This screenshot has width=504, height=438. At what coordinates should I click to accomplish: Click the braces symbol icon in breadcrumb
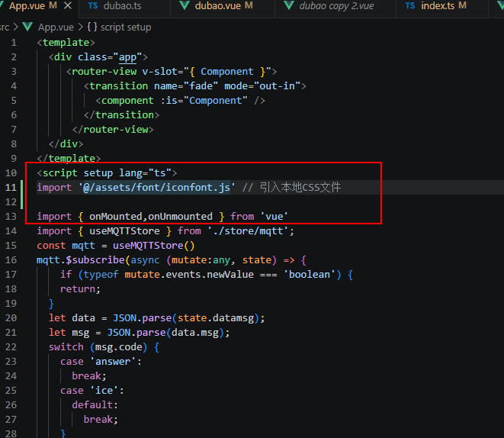(92, 27)
